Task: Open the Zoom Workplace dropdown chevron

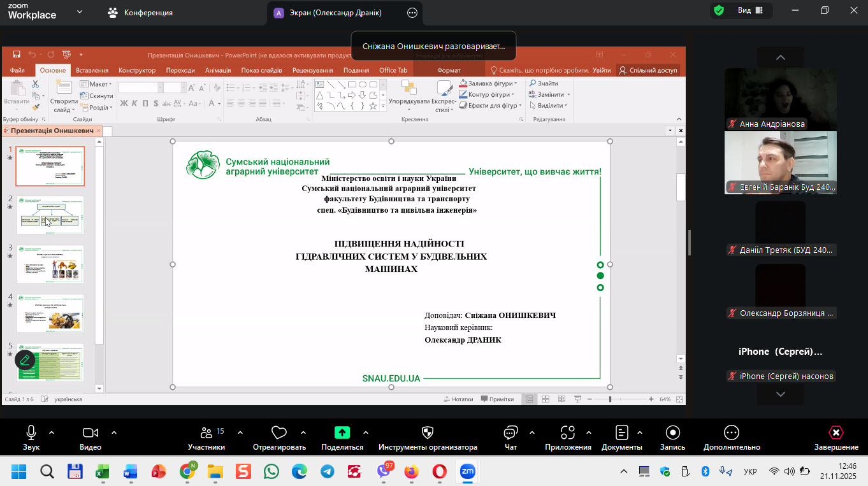Action: (x=79, y=12)
